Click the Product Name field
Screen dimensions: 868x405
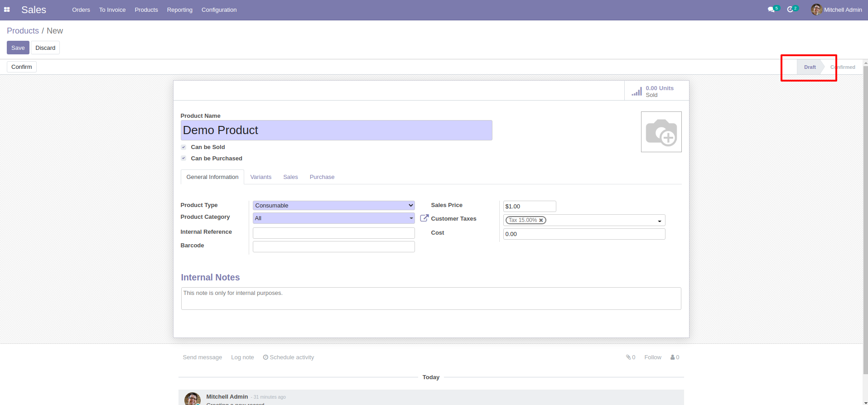336,130
